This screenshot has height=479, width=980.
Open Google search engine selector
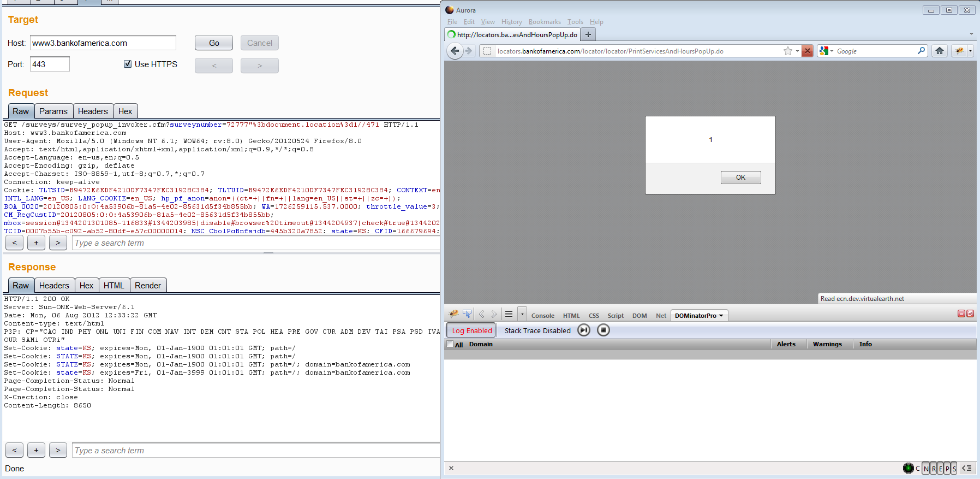point(826,51)
